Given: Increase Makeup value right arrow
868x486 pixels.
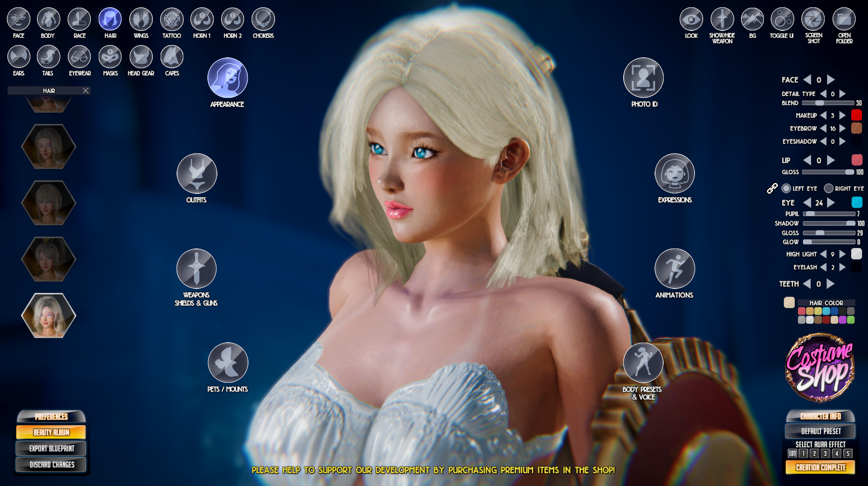Looking at the screenshot, I should (x=843, y=116).
